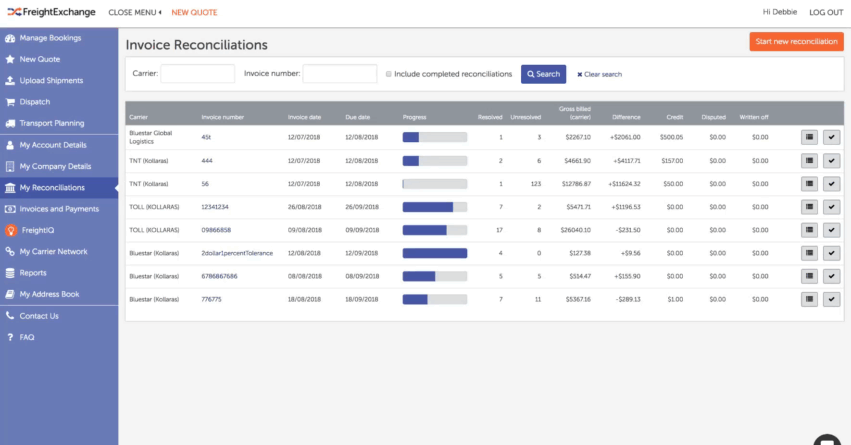Start new reconciliation
Viewport: 851px width, 445px height.
(x=796, y=41)
